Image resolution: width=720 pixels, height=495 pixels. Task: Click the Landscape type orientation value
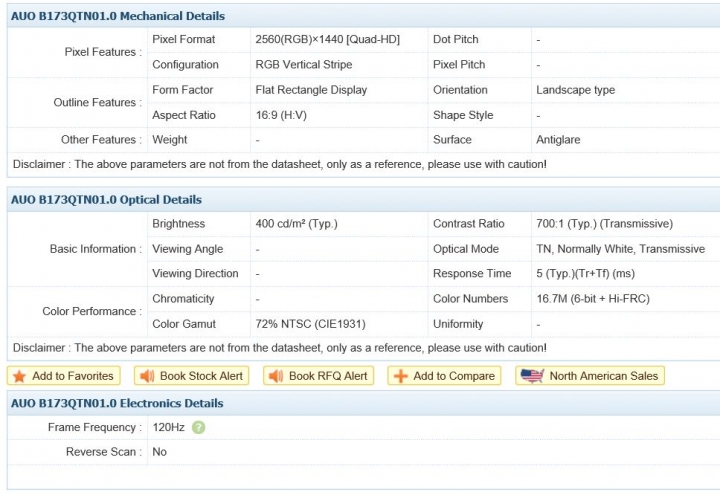575,90
